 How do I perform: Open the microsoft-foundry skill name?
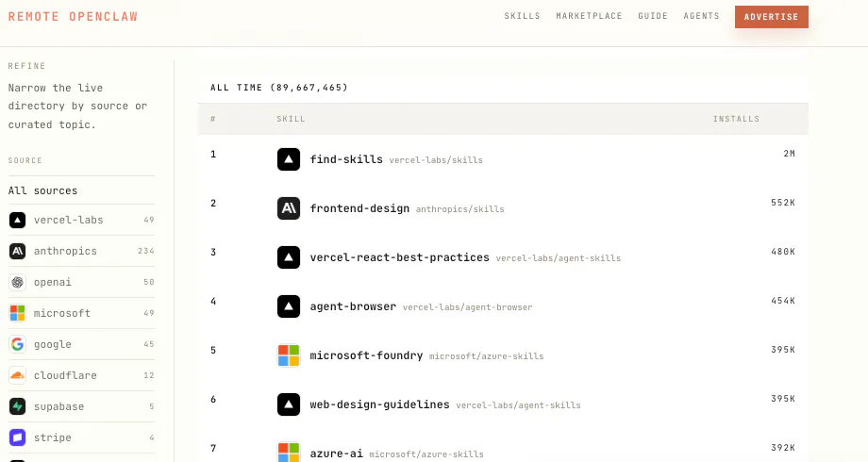tap(366, 355)
